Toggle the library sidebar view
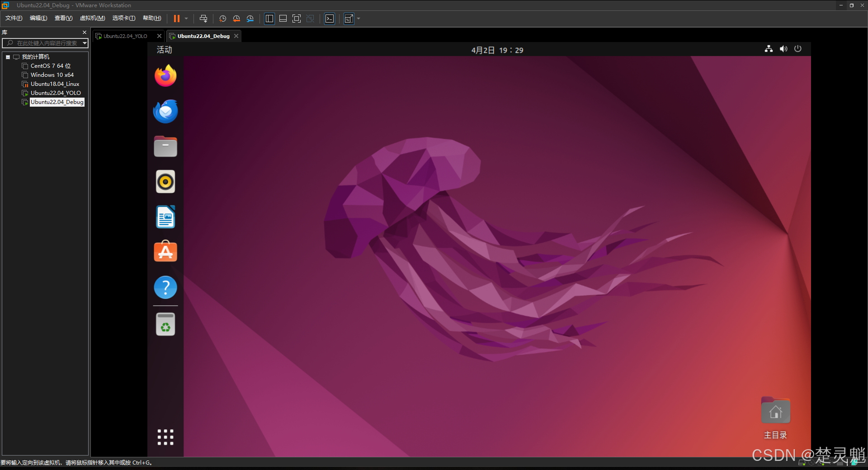 (269, 19)
